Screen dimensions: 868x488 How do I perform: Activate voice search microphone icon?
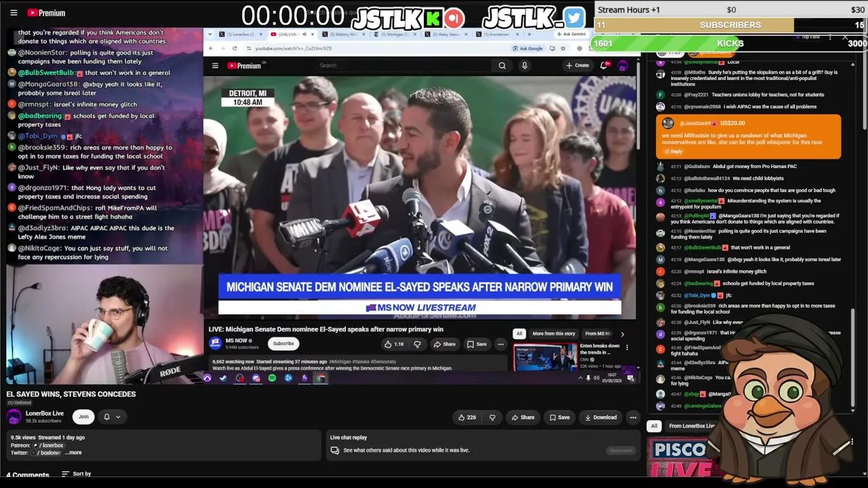coord(524,66)
